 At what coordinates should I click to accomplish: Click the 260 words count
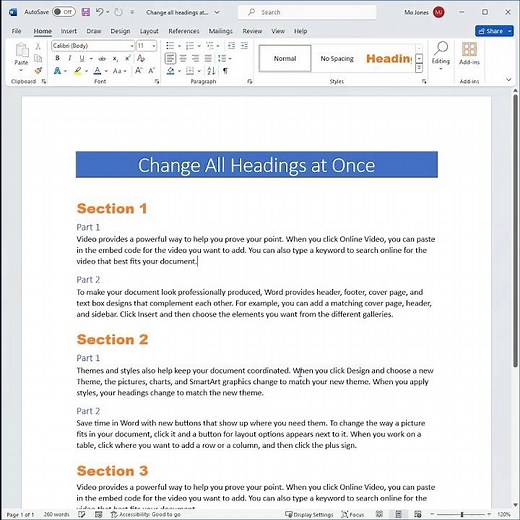(x=56, y=514)
